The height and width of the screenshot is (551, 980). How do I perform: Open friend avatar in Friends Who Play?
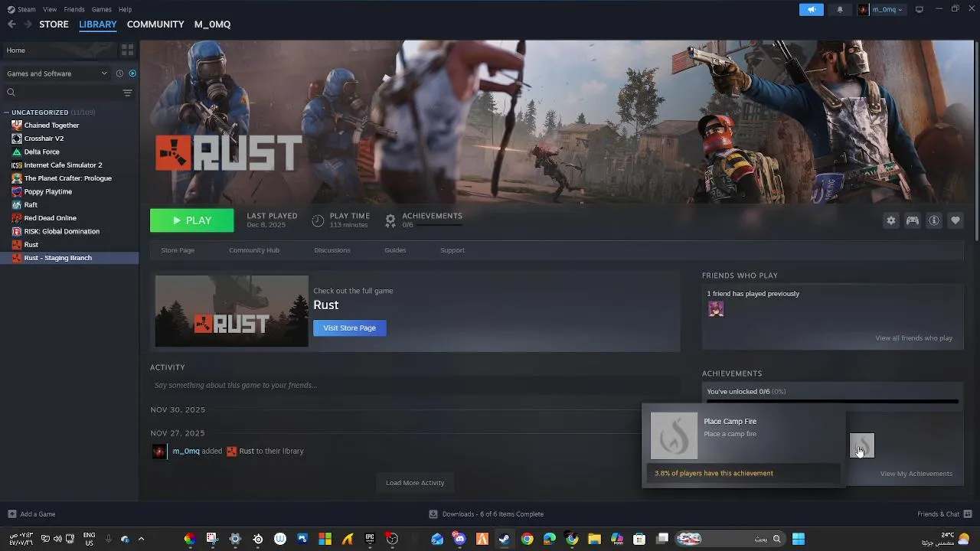click(x=716, y=308)
